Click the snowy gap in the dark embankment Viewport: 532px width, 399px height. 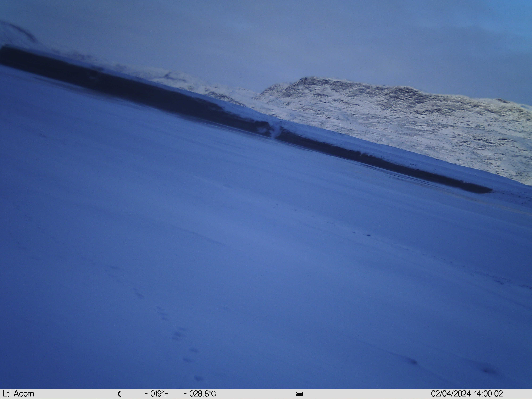coord(274,130)
